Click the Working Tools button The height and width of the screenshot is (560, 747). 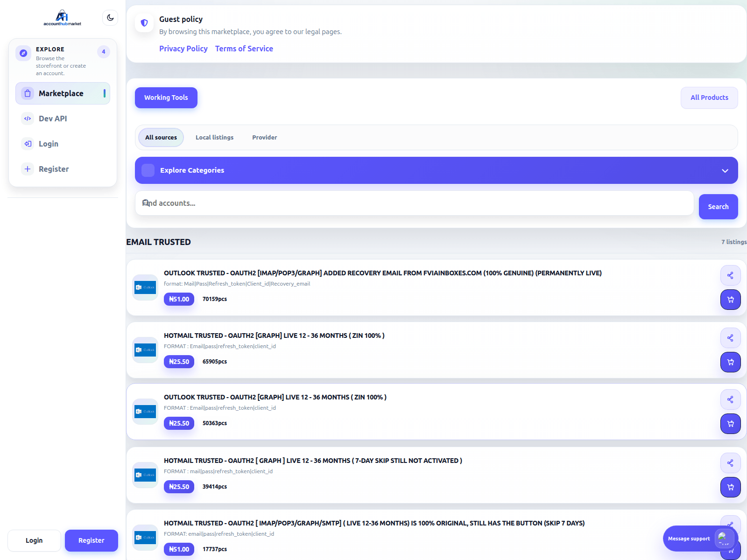pos(166,98)
